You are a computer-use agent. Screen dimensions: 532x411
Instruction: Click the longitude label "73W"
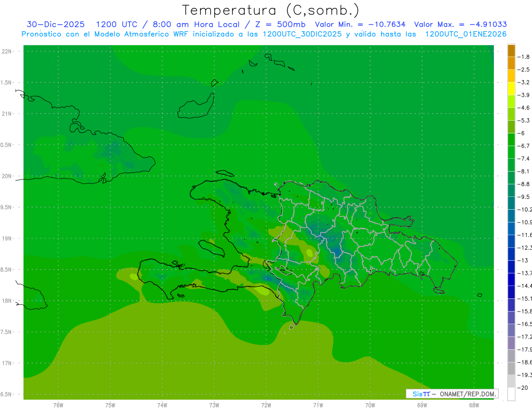tap(214, 405)
